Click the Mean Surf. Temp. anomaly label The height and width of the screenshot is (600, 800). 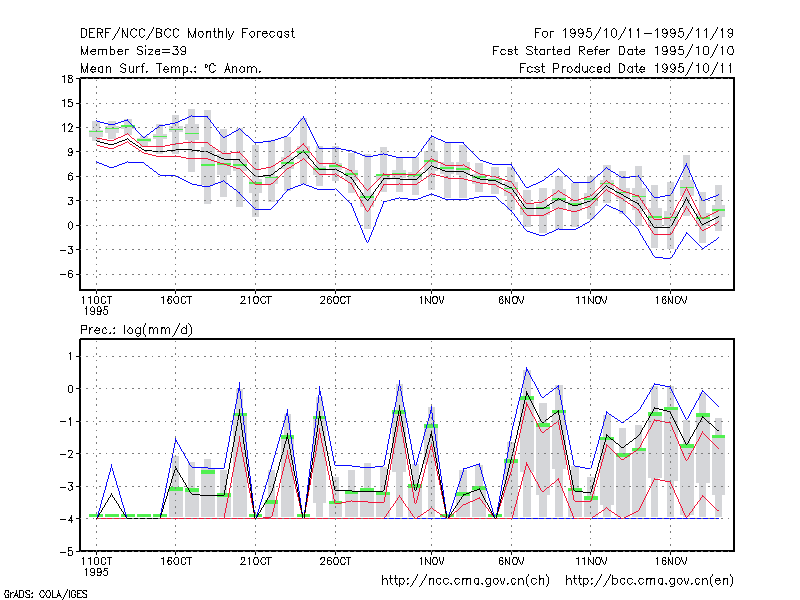(x=170, y=68)
